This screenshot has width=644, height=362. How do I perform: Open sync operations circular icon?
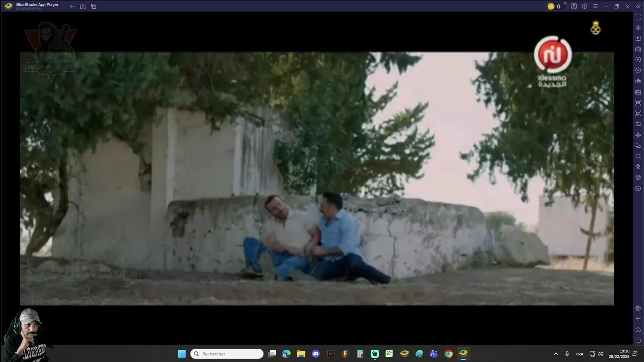638,70
